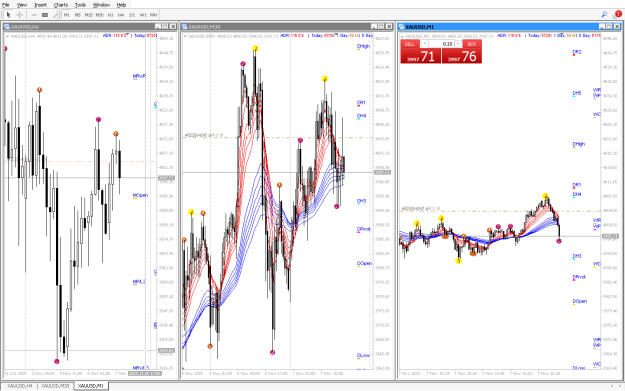Select the cursor arrow tool

pyautogui.click(x=8, y=15)
